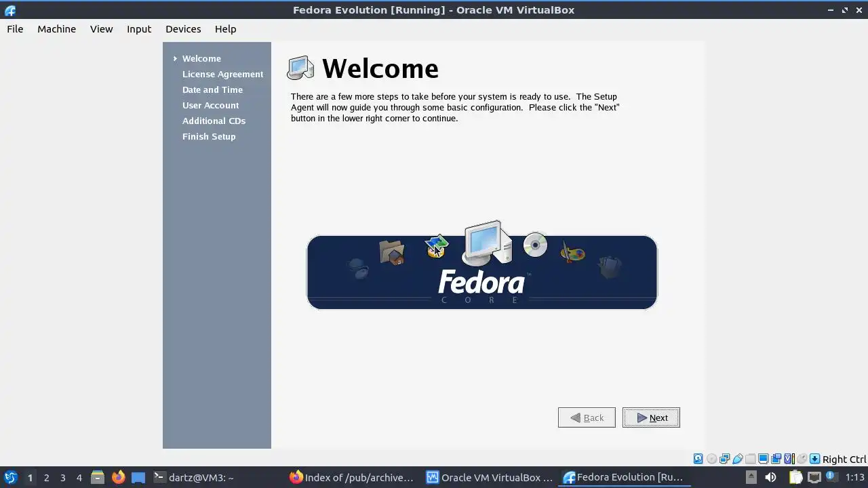Click the keyboard capture arrow icon beside Right Ctrl
The height and width of the screenshot is (488, 868).
814,459
